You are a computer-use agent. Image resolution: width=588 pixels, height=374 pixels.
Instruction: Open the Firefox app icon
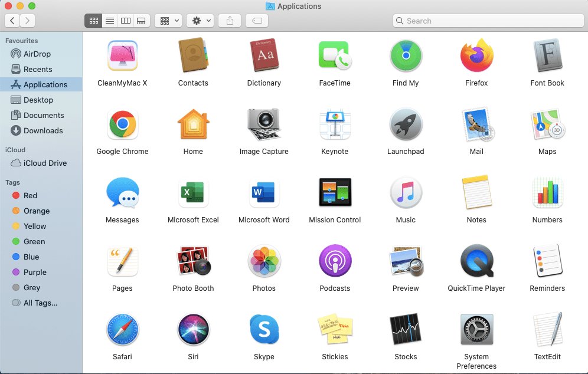pyautogui.click(x=476, y=57)
